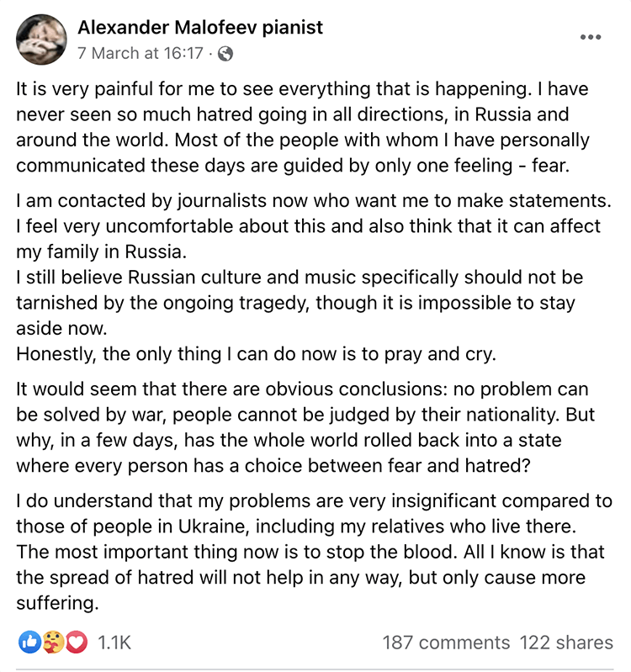Viewport: 631px width, 672px height.
Task: Show the 122 shares list
Action: tap(566, 643)
